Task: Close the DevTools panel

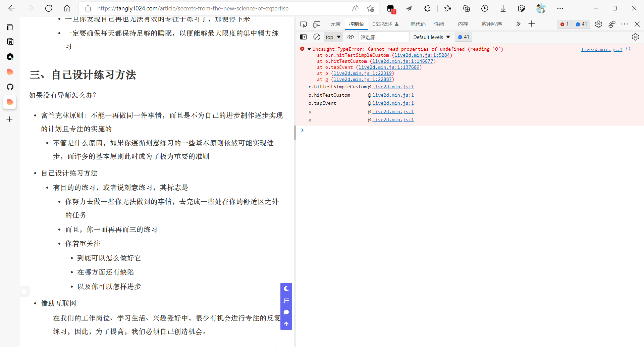Action: click(637, 24)
